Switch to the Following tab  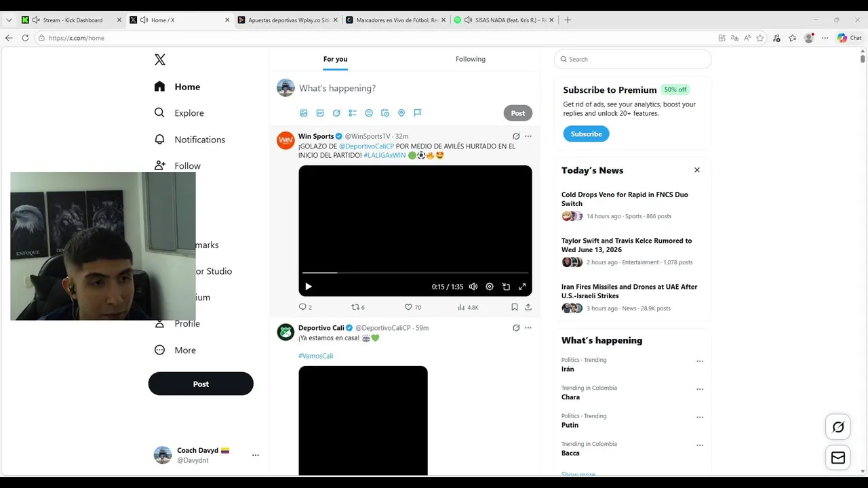click(x=471, y=60)
